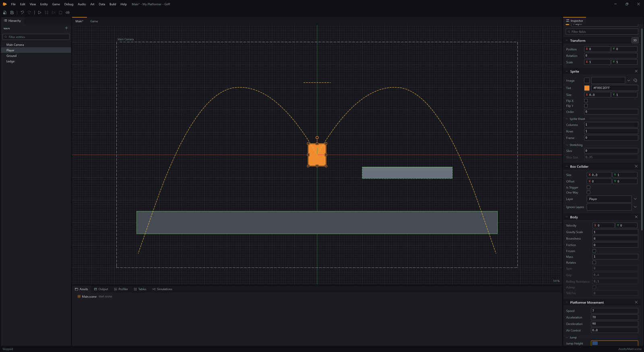Remove the Box Collider component
644x352 pixels.
(x=636, y=166)
